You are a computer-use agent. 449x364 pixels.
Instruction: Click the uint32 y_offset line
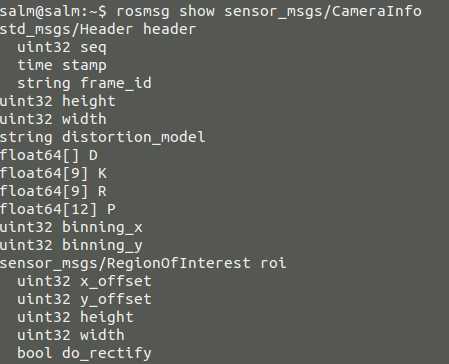point(84,299)
